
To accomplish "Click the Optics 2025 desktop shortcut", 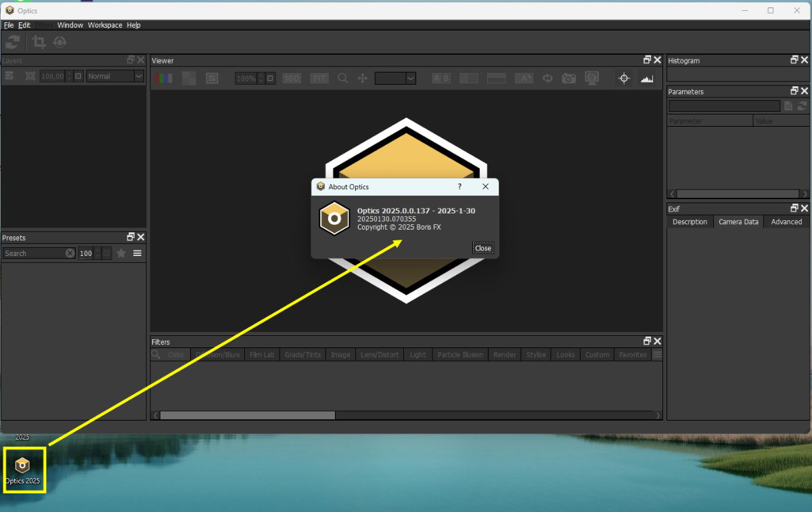I will coord(23,471).
